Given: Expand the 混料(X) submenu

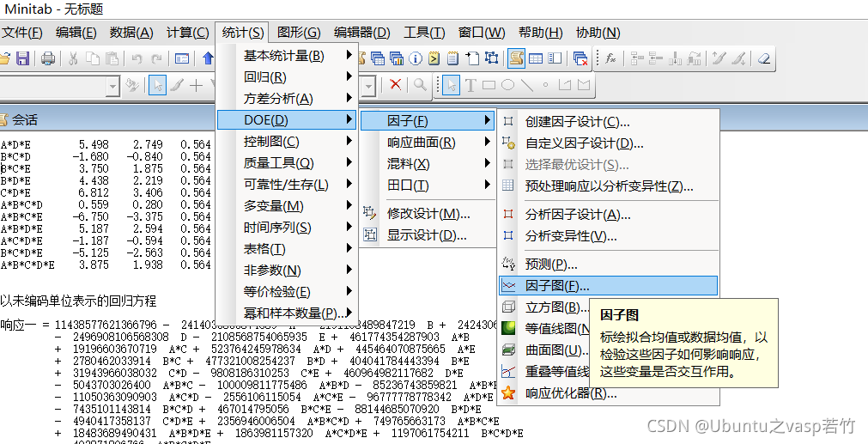Looking at the screenshot, I should [428, 163].
